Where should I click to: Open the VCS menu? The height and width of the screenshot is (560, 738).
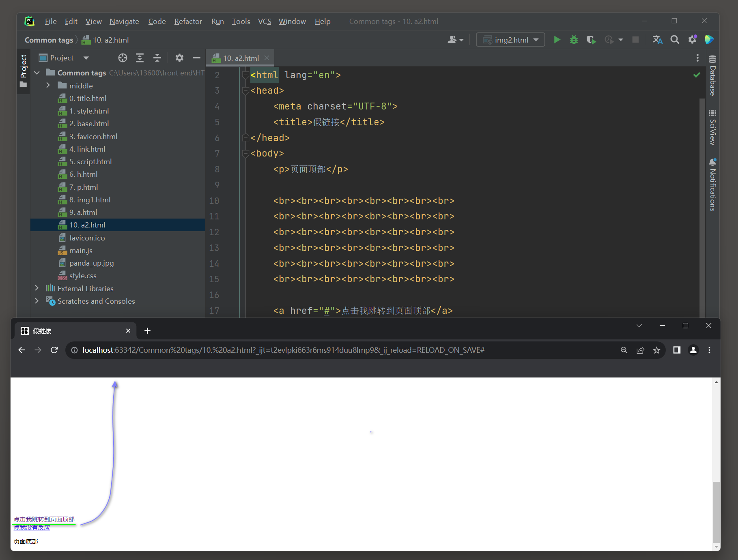coord(265,21)
